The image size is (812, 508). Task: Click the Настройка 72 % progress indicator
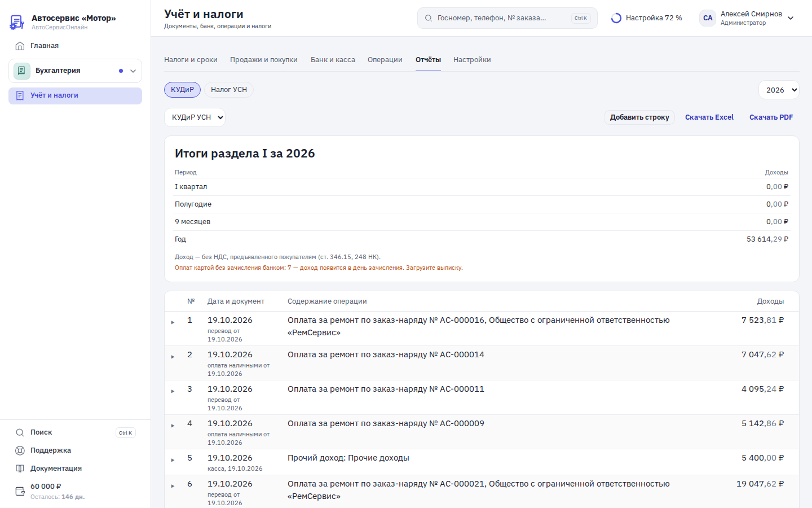pos(647,18)
